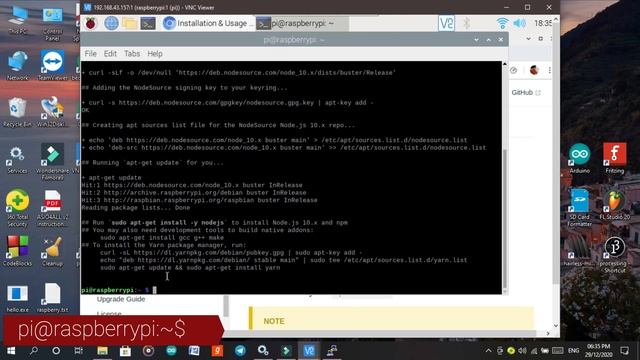The image size is (640, 360).
Task: Open the GitHub link in the browser
Action: pyautogui.click(x=526, y=93)
